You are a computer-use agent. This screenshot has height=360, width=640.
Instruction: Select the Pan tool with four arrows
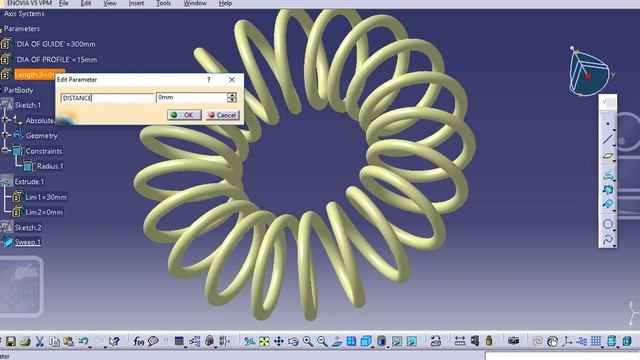pos(279,341)
